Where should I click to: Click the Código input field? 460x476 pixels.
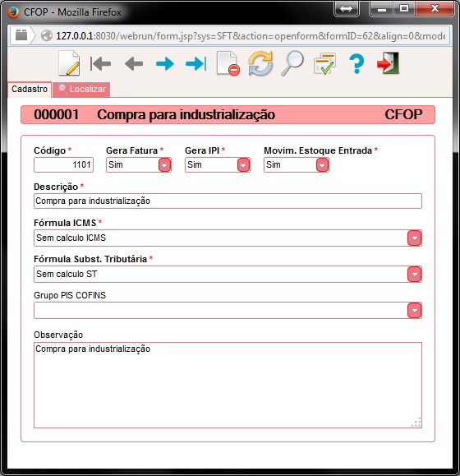click(x=64, y=165)
